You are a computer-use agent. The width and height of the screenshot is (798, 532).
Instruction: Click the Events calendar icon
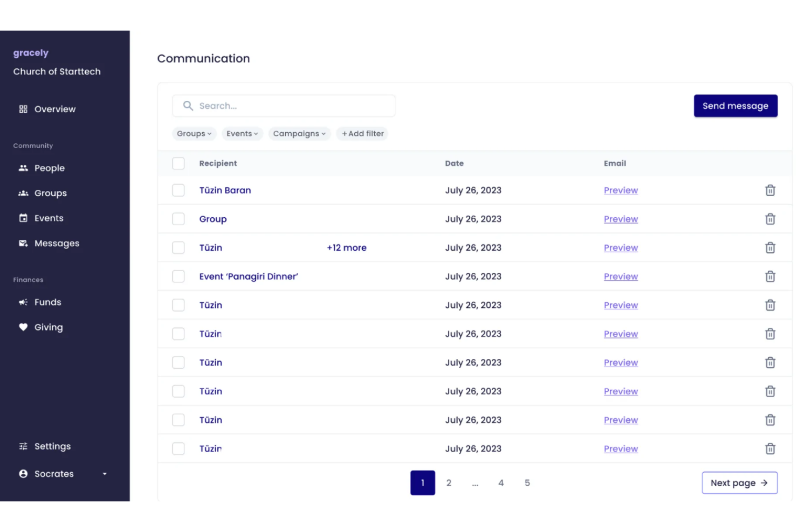(x=23, y=218)
